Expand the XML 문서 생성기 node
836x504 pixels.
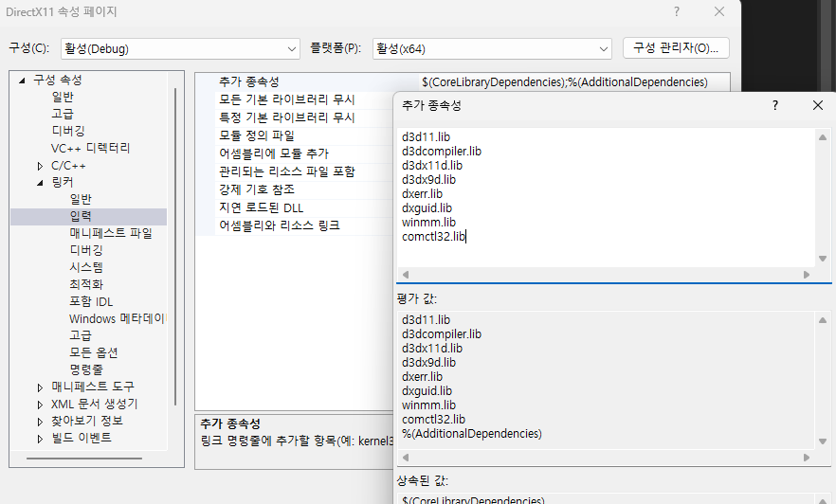[x=40, y=405]
